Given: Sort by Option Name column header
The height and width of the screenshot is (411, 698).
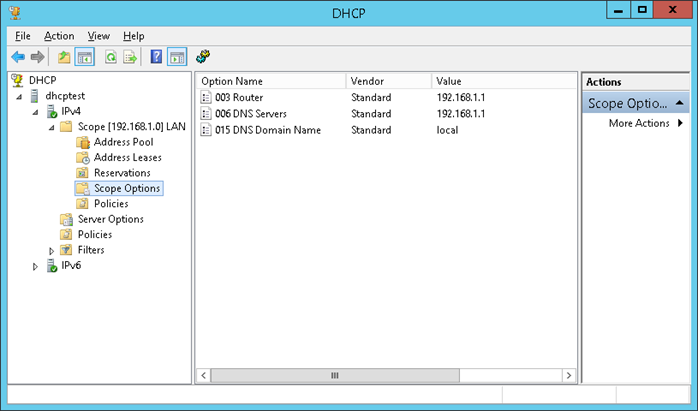Looking at the screenshot, I should [x=270, y=81].
